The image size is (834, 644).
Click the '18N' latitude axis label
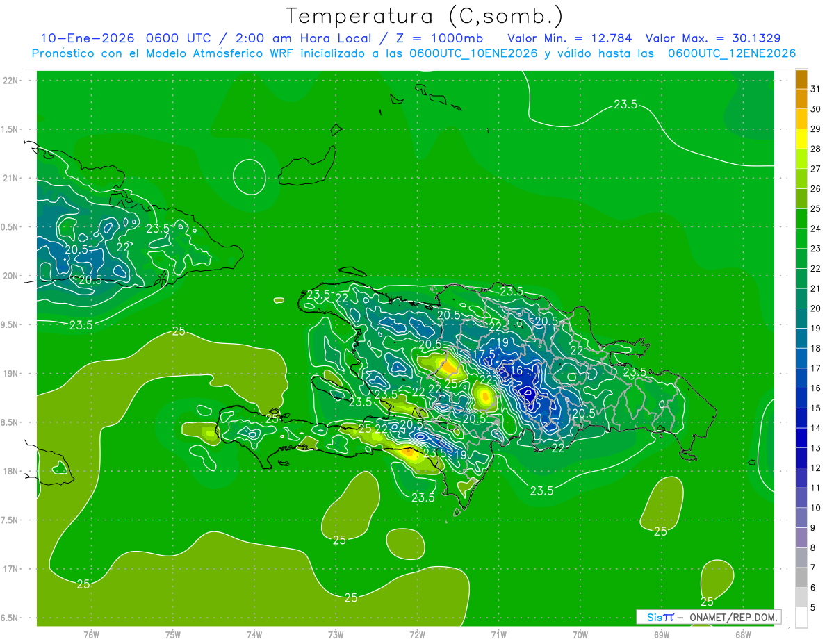pos(11,471)
